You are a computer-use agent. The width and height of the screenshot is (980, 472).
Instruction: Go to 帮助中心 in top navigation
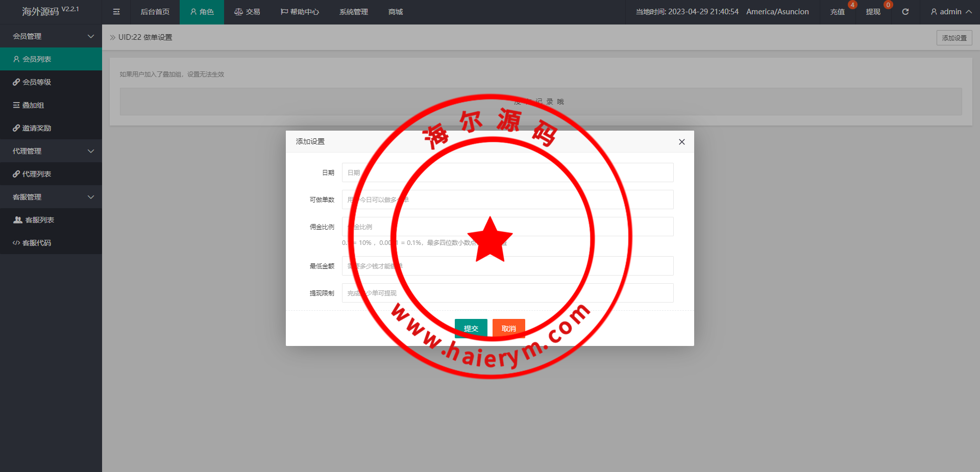(x=300, y=12)
